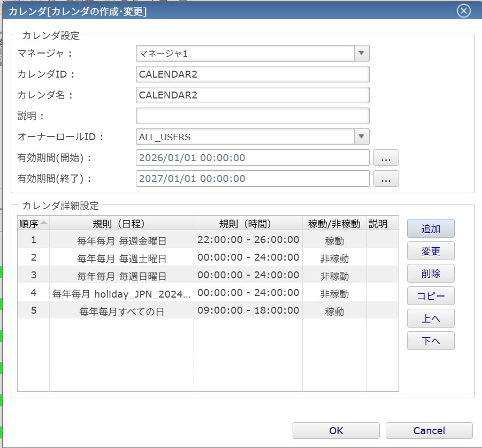Click the カレンダID input field
Viewport: 482px width, 448px height.
click(x=253, y=74)
